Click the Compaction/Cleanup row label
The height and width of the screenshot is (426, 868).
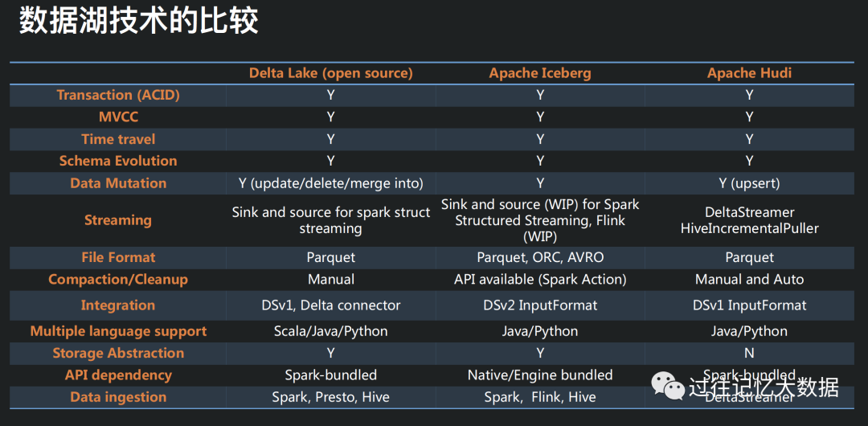click(118, 280)
